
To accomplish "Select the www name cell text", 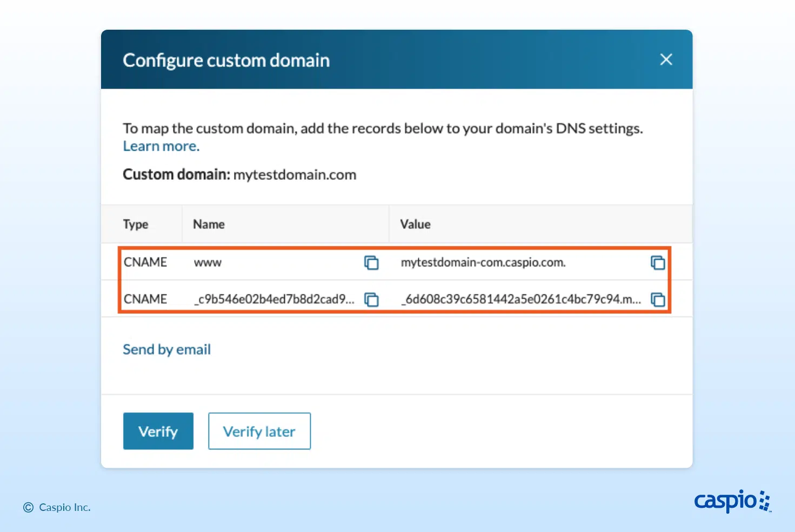I will coord(208,262).
